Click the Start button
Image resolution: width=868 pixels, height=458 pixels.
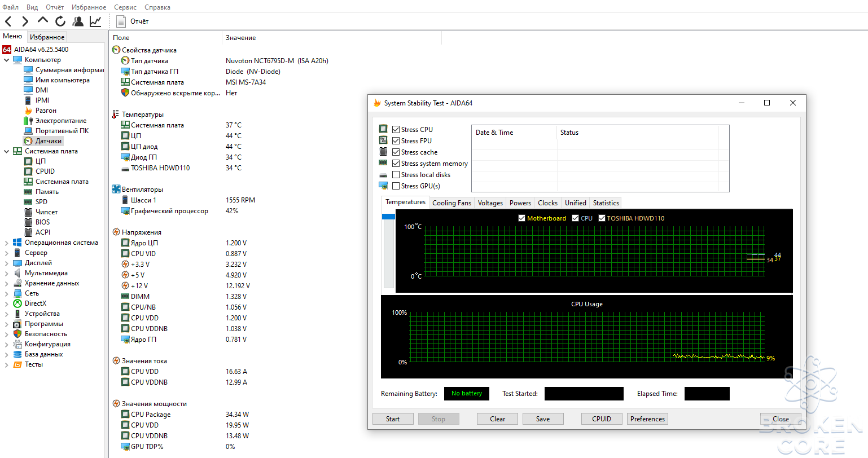tap(393, 419)
